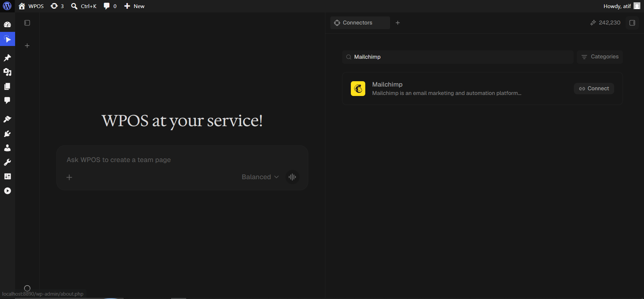Open the Comments sidebar icon

pos(7,100)
